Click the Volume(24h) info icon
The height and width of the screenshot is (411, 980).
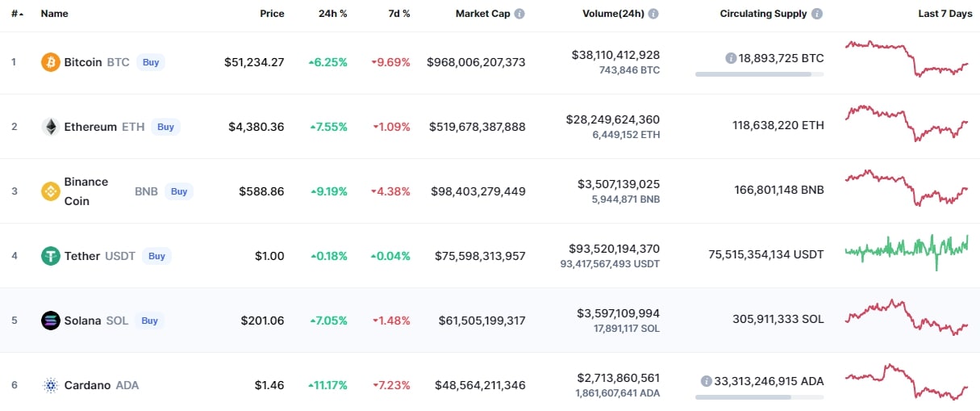[x=653, y=14]
